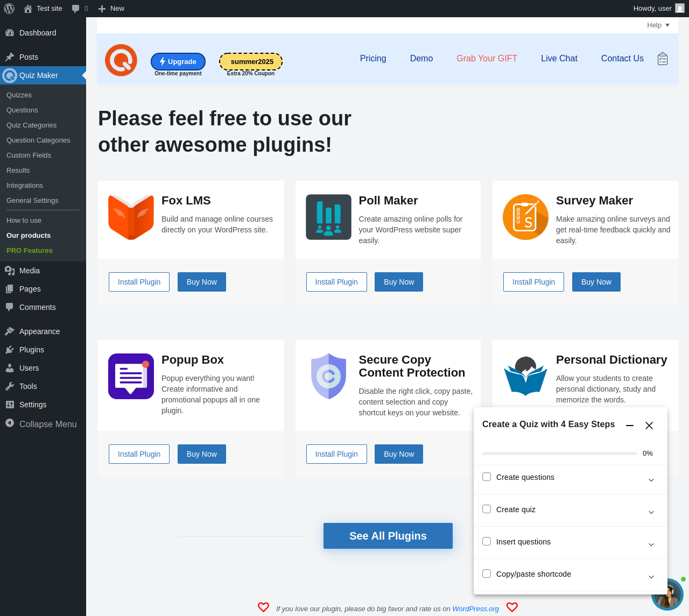Click Install Plugin for Poll Maker
The height and width of the screenshot is (616, 689).
pyautogui.click(x=336, y=282)
